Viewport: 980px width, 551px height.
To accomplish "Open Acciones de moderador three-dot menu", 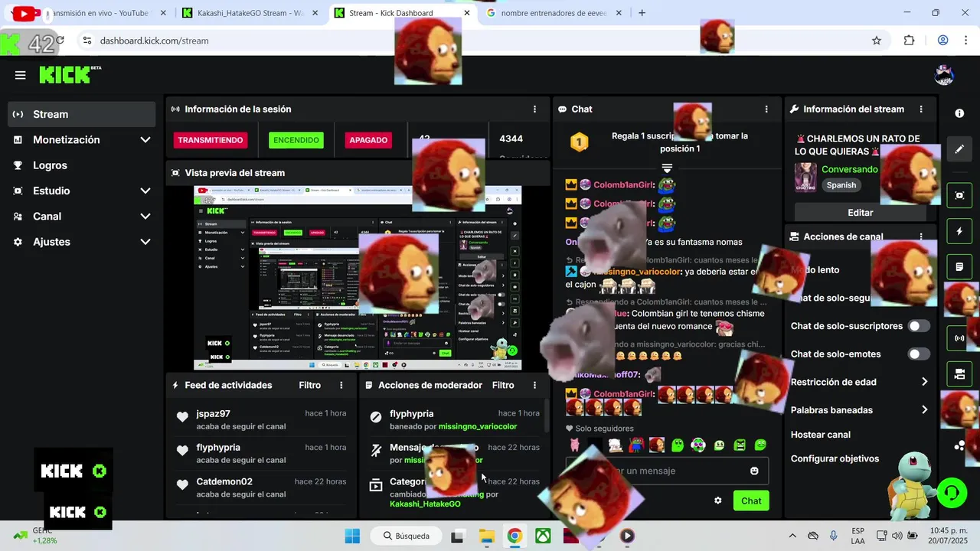I will click(534, 385).
